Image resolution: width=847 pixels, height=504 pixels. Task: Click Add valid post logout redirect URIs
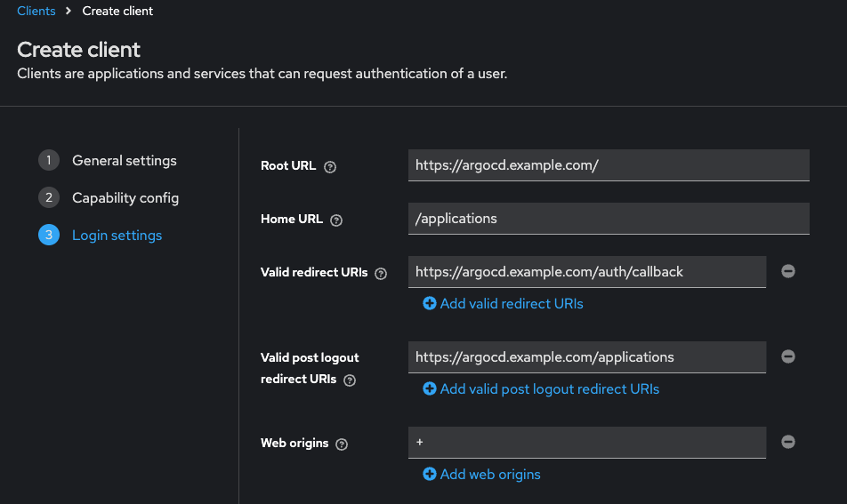[x=541, y=388]
